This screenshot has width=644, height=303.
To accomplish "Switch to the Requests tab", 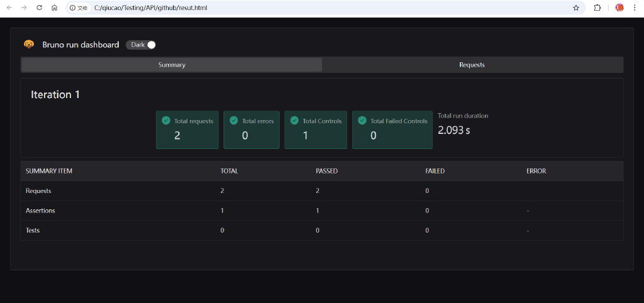I will point(472,65).
